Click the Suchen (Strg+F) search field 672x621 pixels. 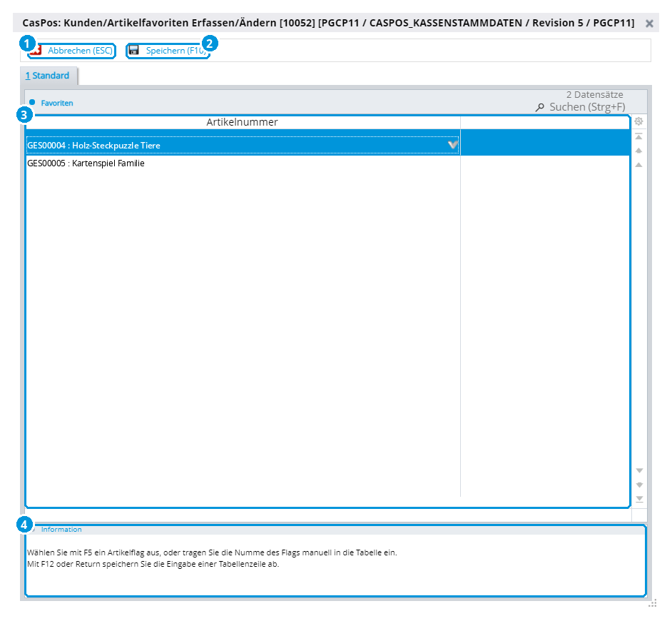coord(586,107)
